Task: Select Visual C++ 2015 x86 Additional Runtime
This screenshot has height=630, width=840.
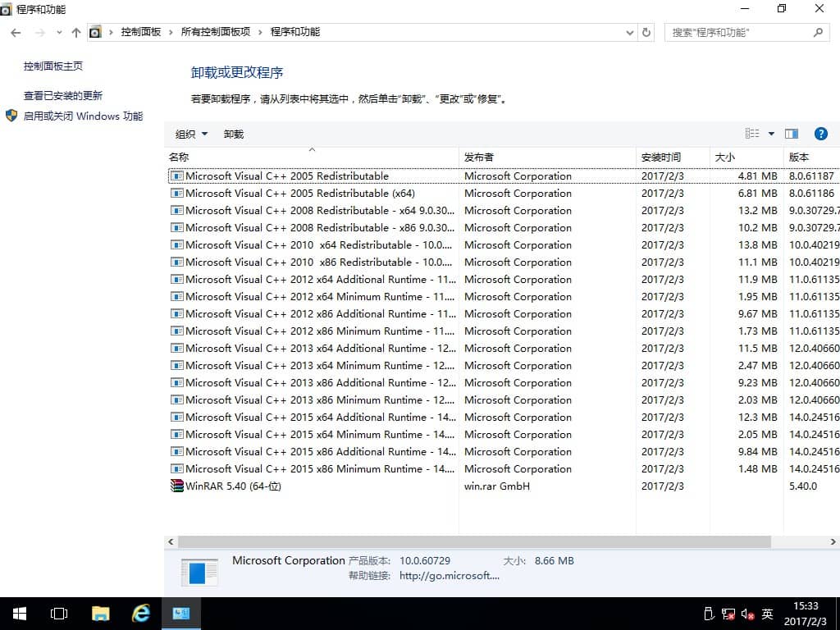Action: coord(504,452)
